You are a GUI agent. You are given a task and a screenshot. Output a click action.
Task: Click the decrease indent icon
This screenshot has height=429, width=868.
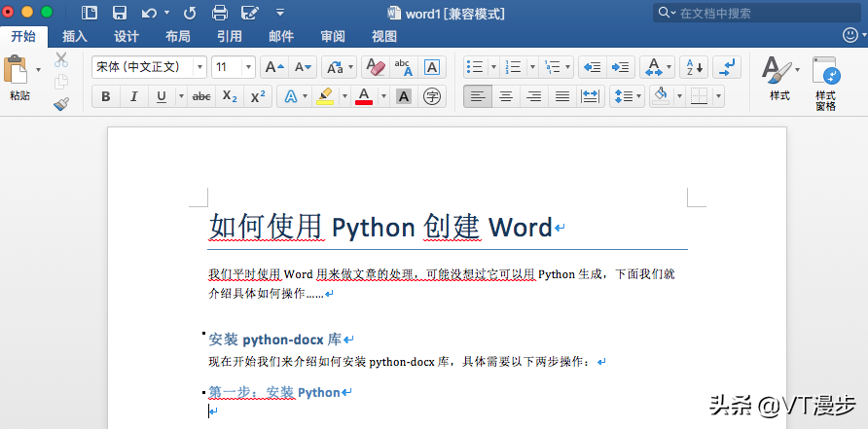[x=593, y=67]
